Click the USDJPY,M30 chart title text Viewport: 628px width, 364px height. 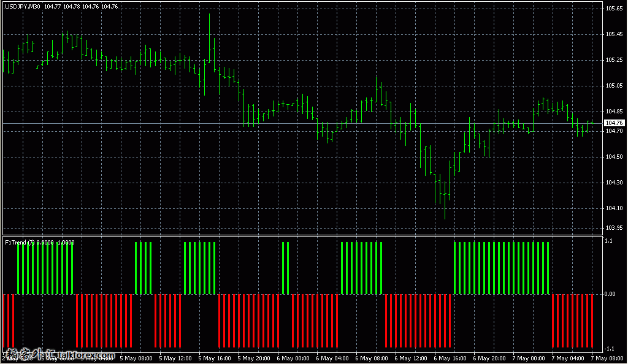click(23, 6)
